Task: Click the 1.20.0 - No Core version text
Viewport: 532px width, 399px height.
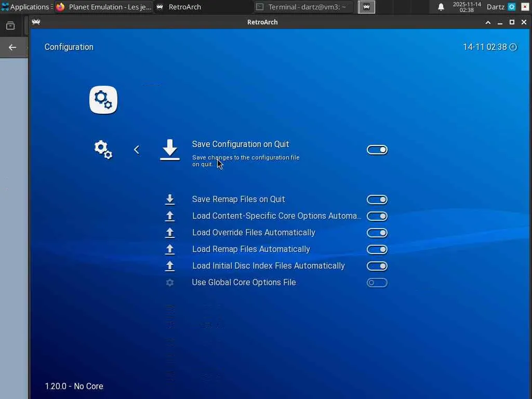Action: [x=74, y=386]
